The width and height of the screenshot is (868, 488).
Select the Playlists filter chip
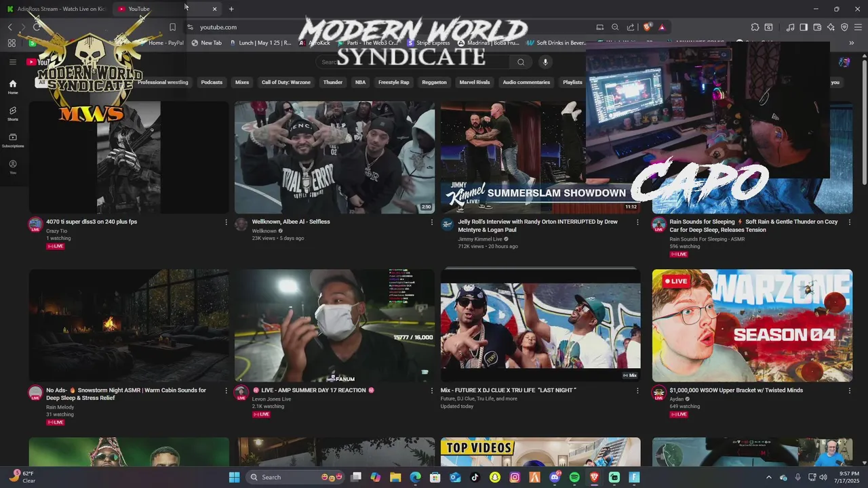tap(572, 82)
